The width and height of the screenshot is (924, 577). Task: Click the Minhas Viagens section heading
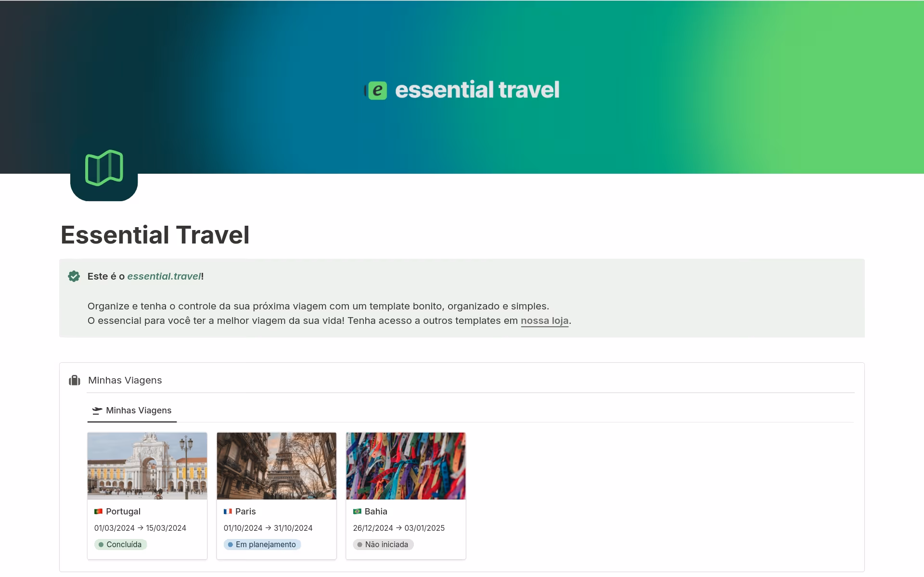point(125,380)
